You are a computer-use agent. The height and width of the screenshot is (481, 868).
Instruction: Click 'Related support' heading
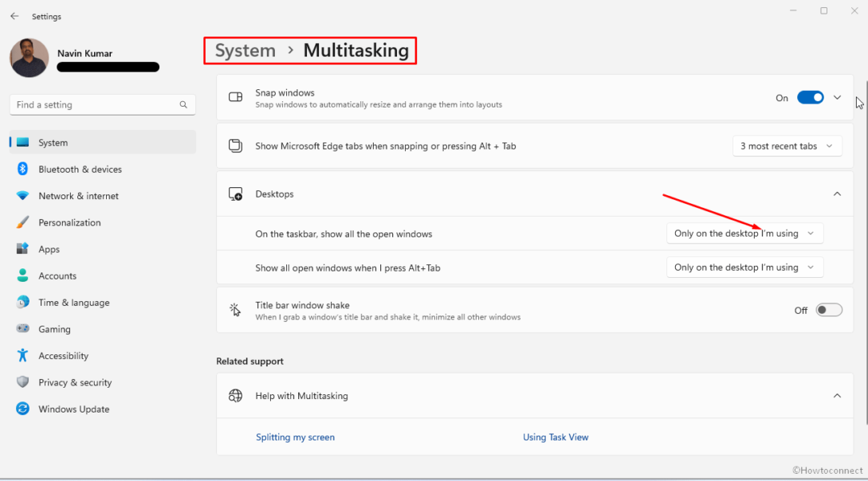click(x=249, y=361)
